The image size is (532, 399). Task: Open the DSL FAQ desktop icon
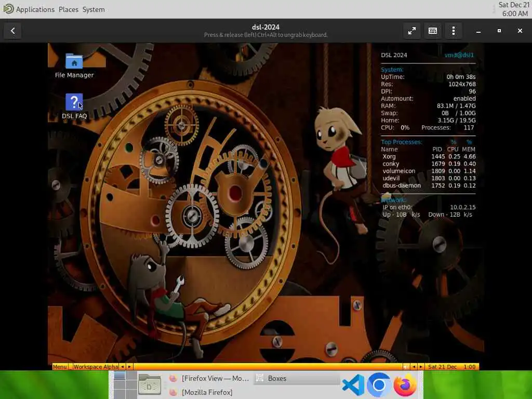[x=74, y=107]
